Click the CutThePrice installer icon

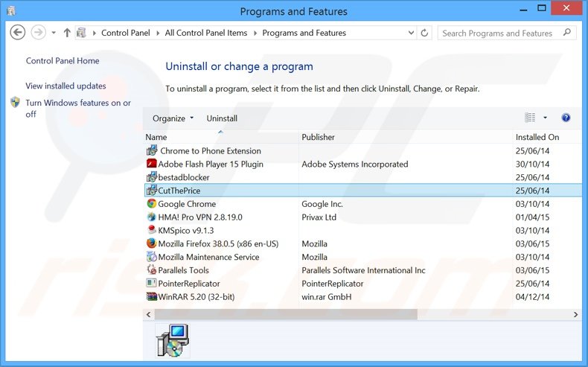pos(152,191)
